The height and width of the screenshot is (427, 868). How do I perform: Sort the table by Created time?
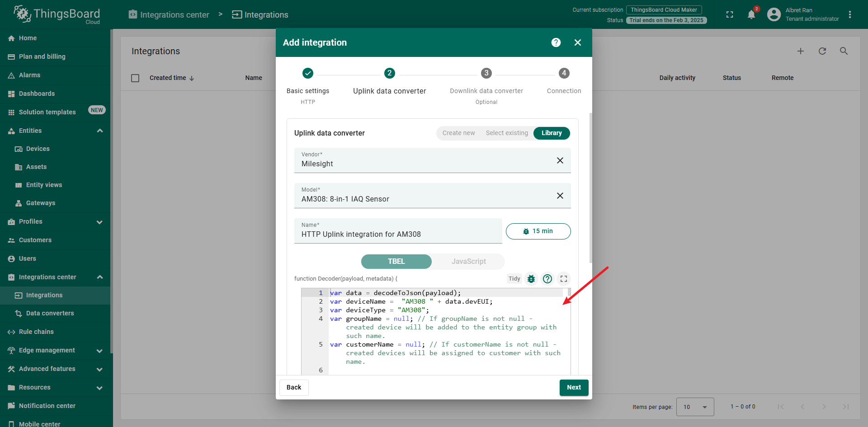click(172, 78)
